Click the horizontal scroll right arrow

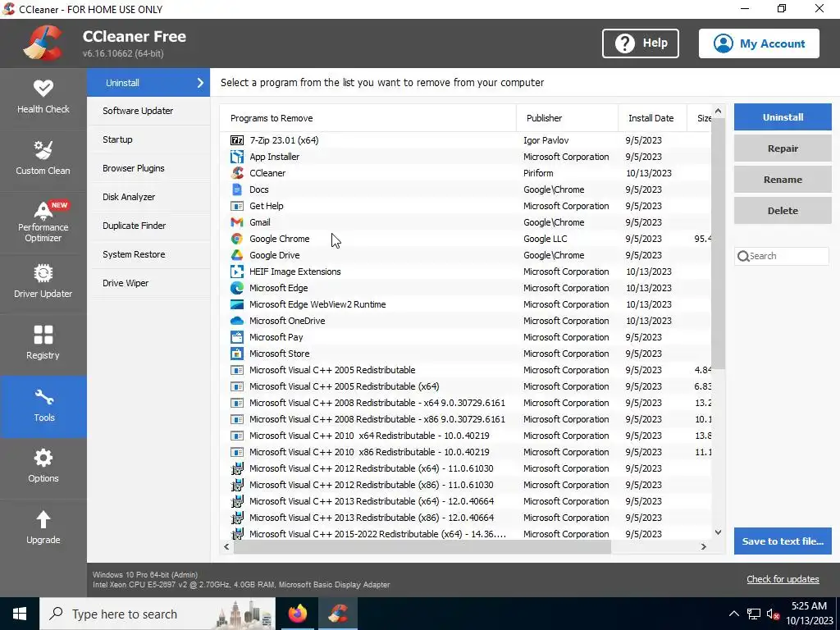pyautogui.click(x=703, y=546)
